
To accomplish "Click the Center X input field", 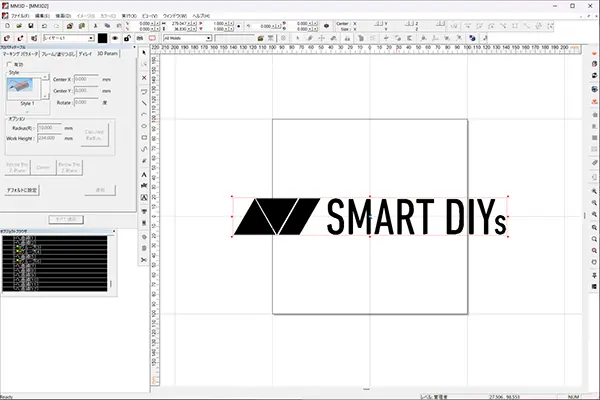I will point(86,79).
